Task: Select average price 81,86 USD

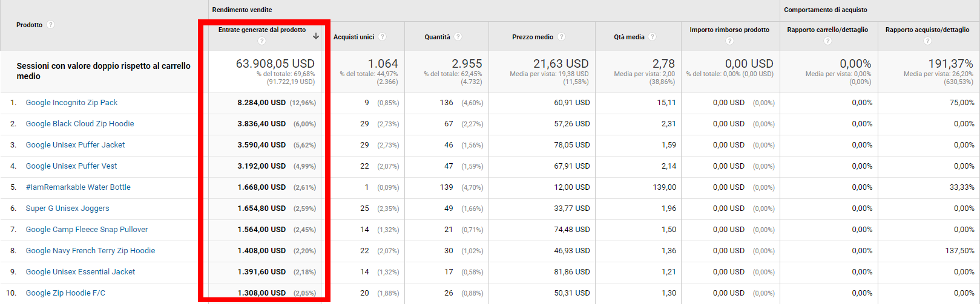Action: coord(572,272)
